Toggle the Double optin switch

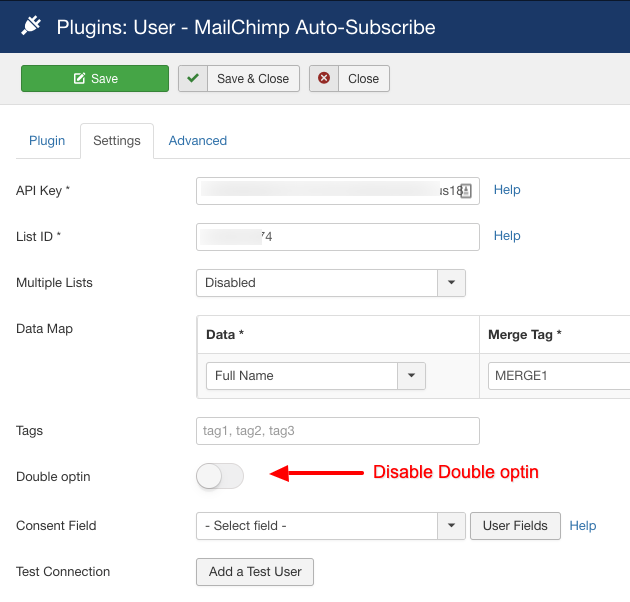[220, 476]
